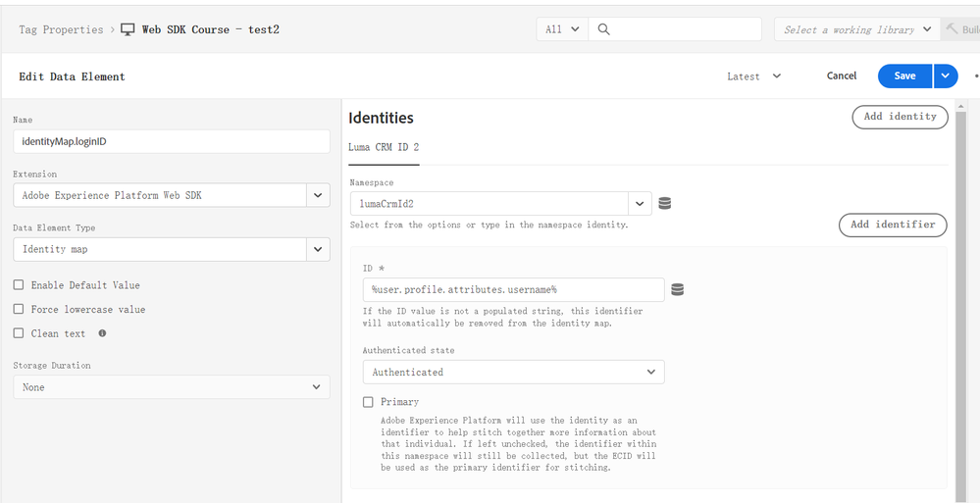Toggle Force lowercase value checkbox

[19, 310]
